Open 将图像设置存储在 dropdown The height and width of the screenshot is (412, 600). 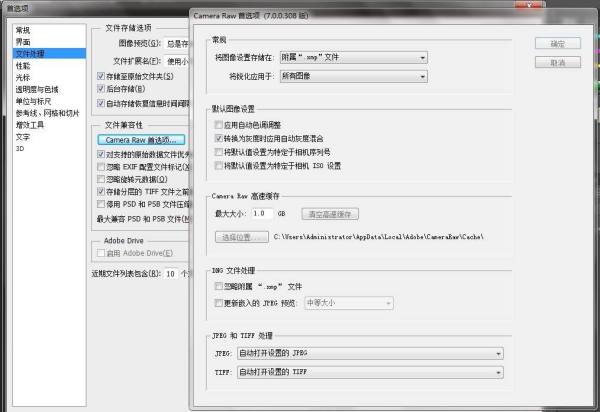pyautogui.click(x=354, y=57)
